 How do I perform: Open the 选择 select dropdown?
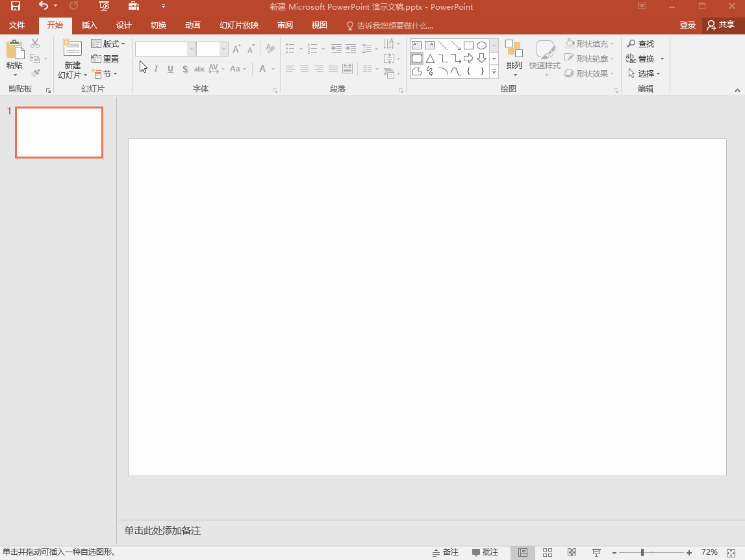click(644, 73)
